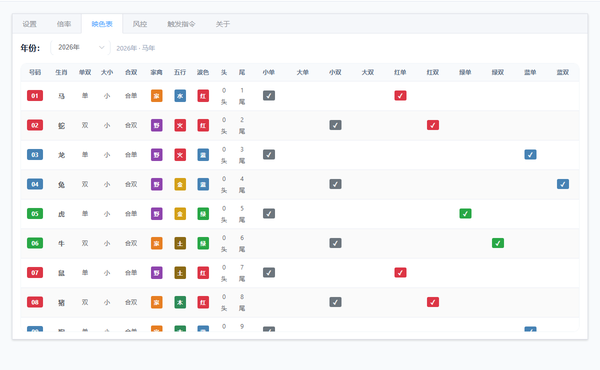
Task: Click the purple 野 badge in row 02
Action: point(157,125)
